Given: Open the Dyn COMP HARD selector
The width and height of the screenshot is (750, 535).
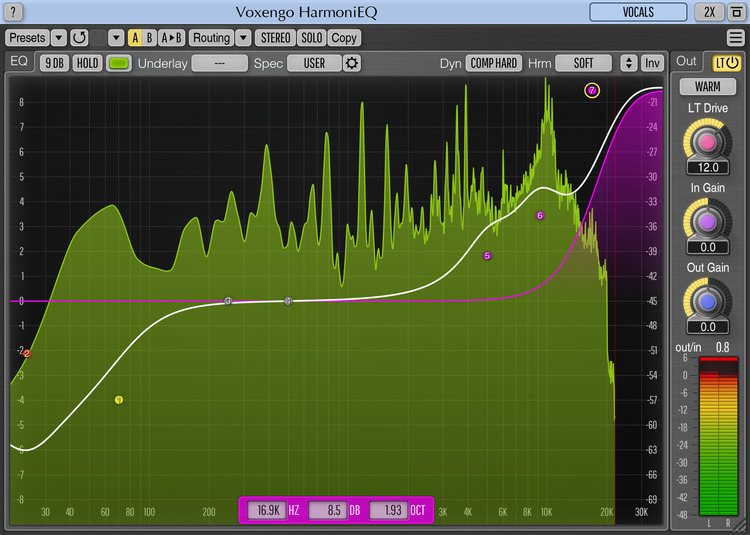Looking at the screenshot, I should 494,63.
